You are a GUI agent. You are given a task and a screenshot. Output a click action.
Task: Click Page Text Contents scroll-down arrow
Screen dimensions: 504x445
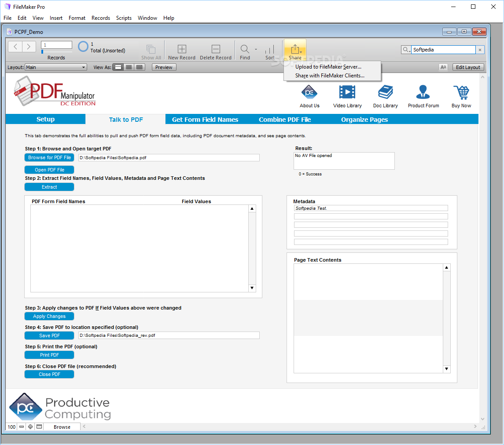click(x=446, y=369)
